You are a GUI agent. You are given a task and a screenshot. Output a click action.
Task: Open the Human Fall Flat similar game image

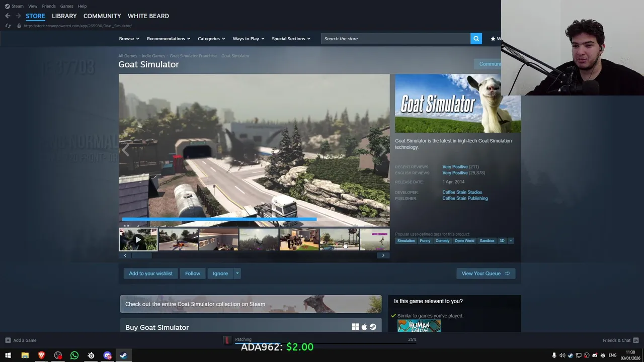coord(419,326)
